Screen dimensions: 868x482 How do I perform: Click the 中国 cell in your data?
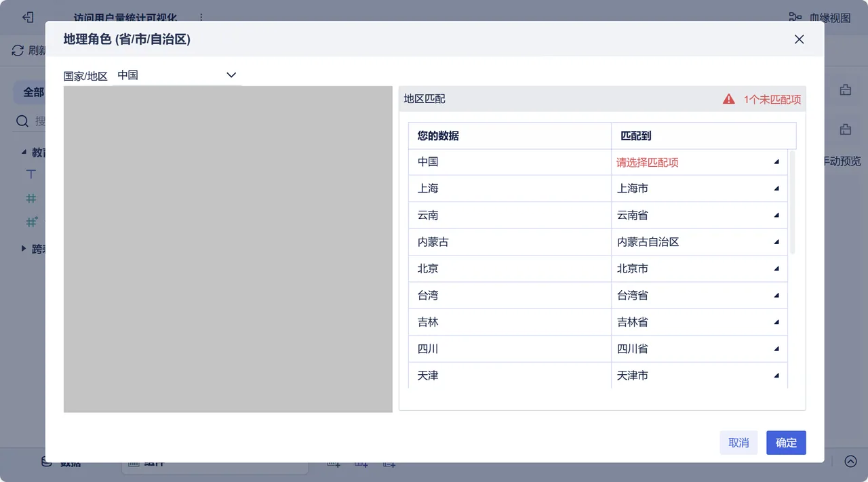(509, 162)
